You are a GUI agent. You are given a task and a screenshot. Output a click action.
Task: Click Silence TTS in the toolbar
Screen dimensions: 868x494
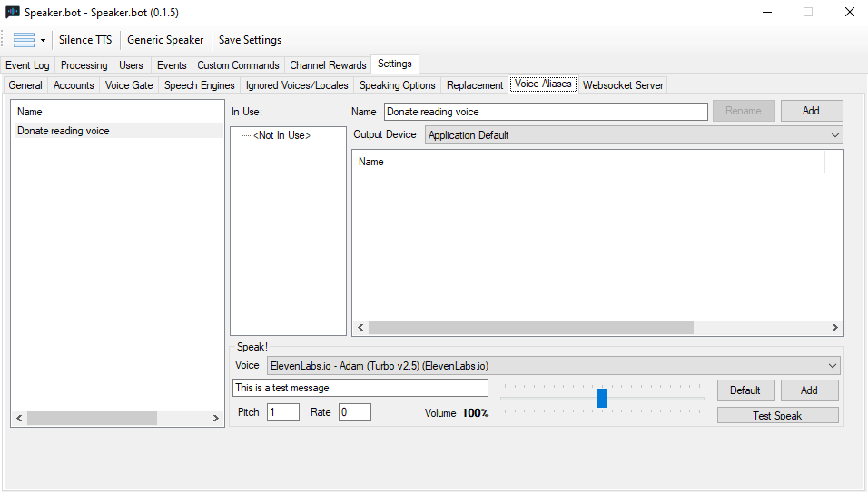[85, 40]
